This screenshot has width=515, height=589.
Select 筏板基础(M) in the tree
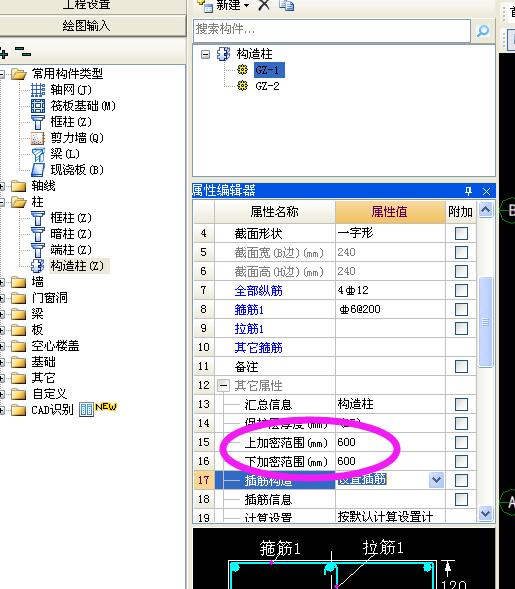[83, 106]
